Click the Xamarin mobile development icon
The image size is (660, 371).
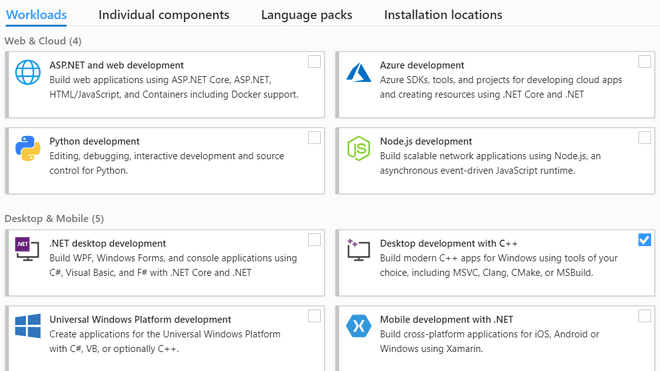click(x=359, y=326)
